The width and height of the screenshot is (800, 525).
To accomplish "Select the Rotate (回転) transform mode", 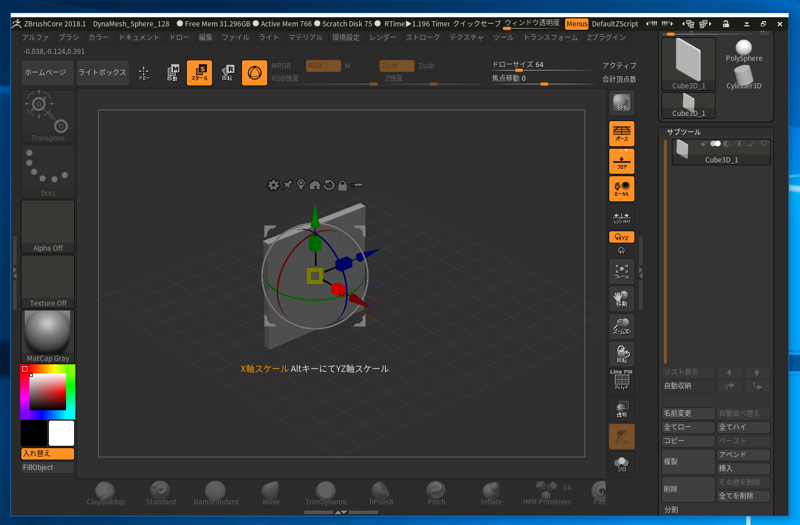I will (227, 72).
